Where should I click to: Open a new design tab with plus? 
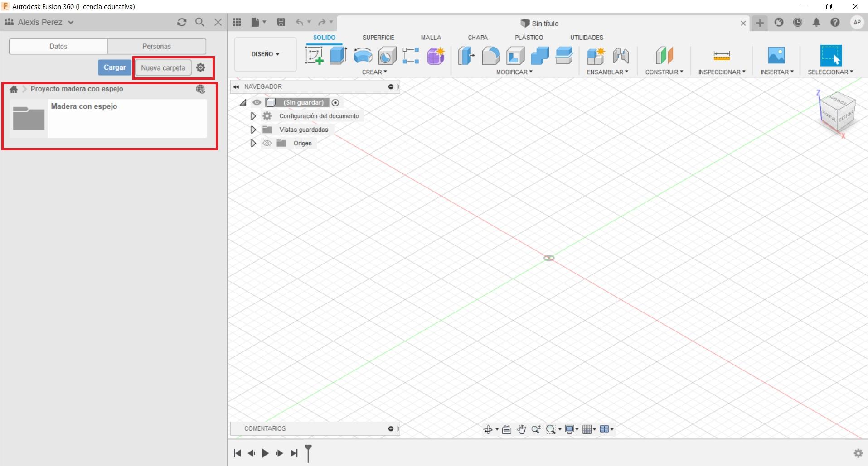pos(760,23)
